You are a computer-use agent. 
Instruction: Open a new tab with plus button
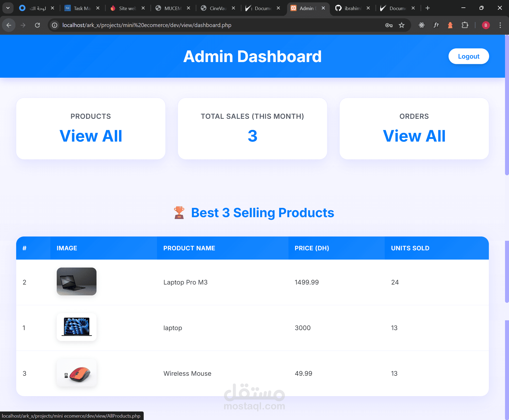tap(427, 8)
